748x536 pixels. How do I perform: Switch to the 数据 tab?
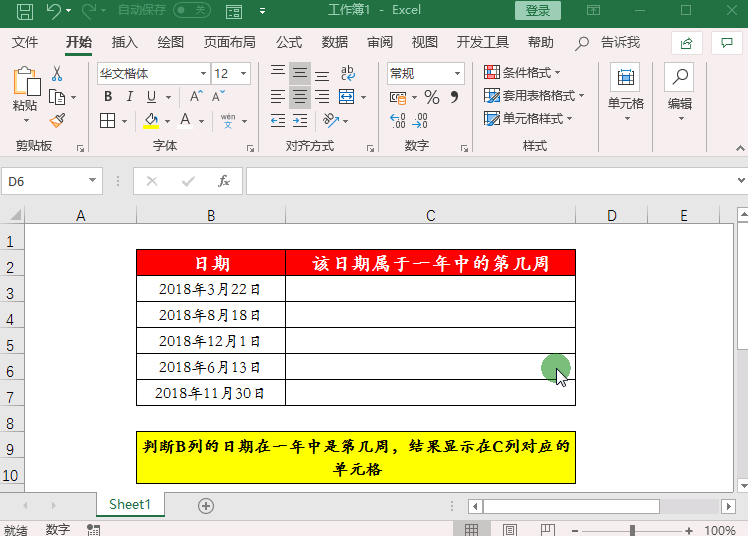coord(334,42)
